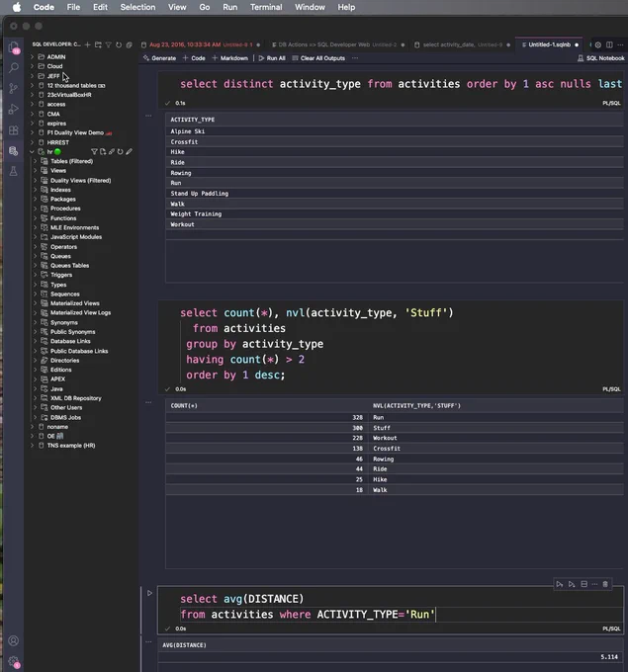Switch to the Untitled-1.sqlnb tab
The image size is (628, 672).
point(550,44)
